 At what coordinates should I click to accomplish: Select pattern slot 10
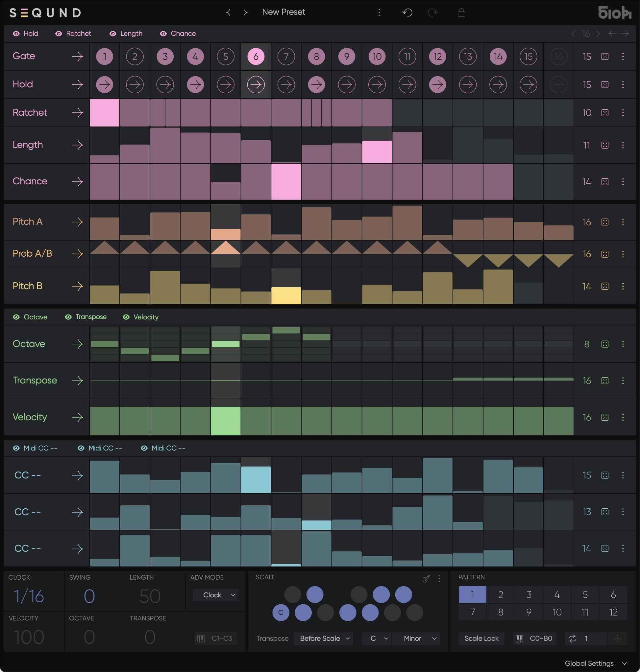[557, 612]
